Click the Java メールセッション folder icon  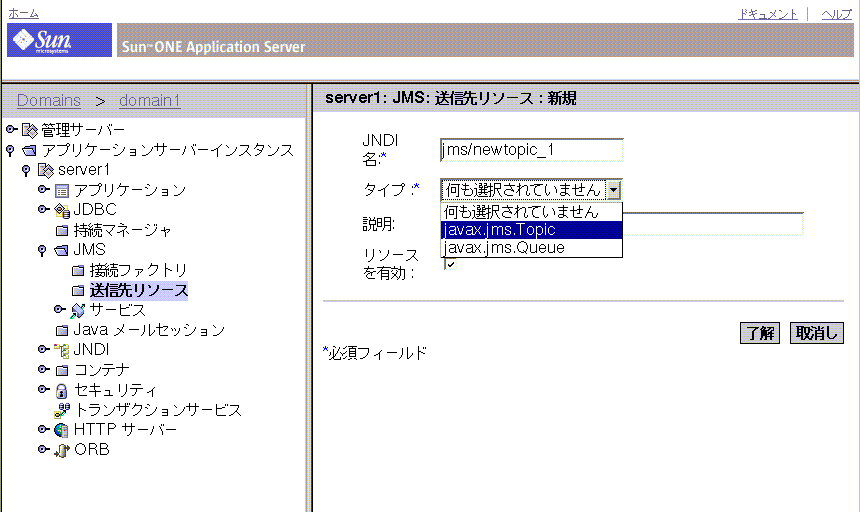coord(62,330)
